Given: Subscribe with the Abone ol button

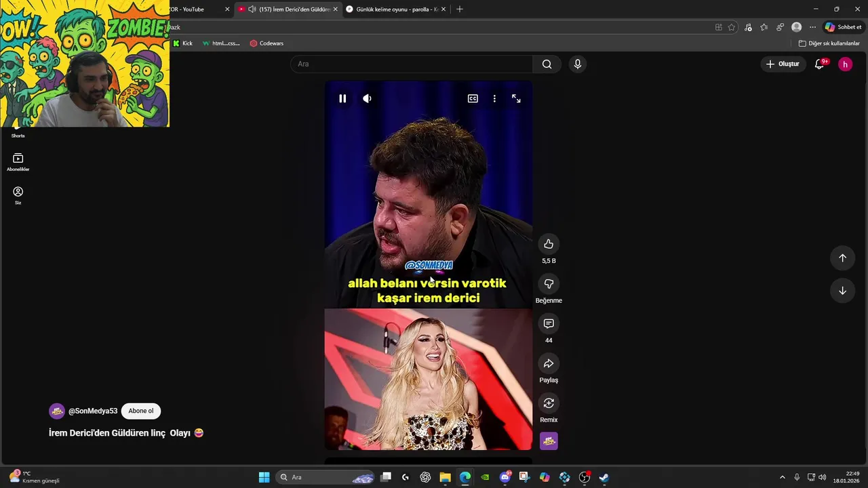Looking at the screenshot, I should (141, 411).
